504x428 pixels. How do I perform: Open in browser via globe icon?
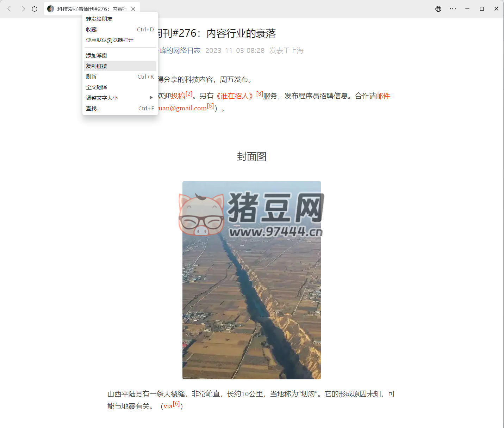(438, 9)
